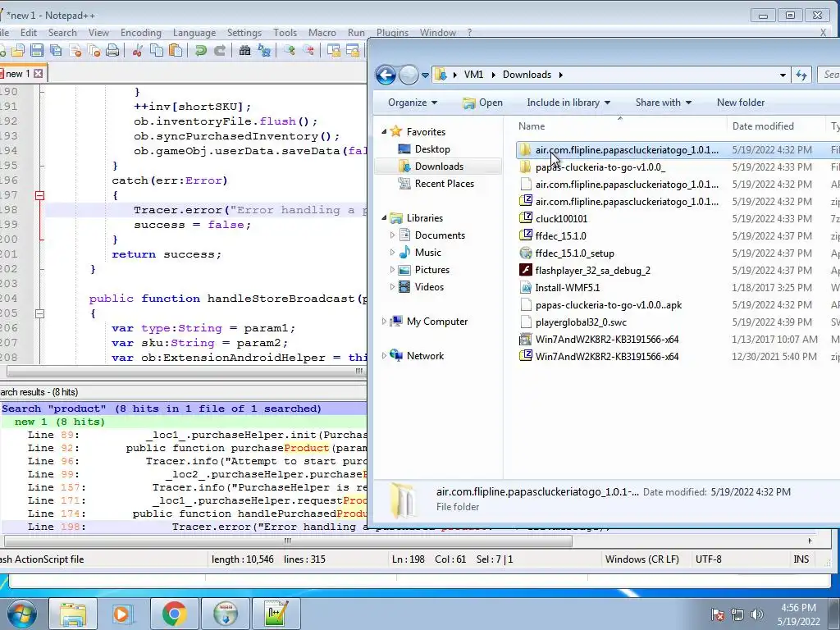The height and width of the screenshot is (630, 840).
Task: Open the Encoding menu
Action: pyautogui.click(x=140, y=33)
